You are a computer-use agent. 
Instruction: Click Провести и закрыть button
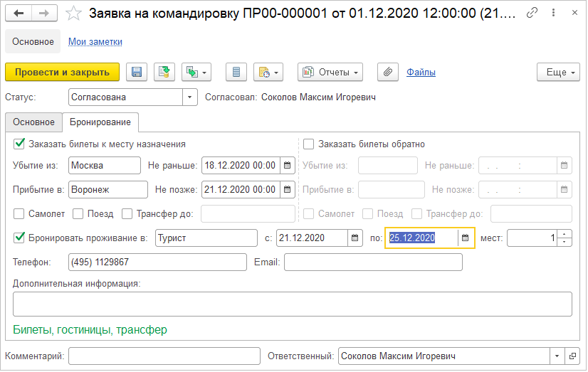click(x=62, y=72)
